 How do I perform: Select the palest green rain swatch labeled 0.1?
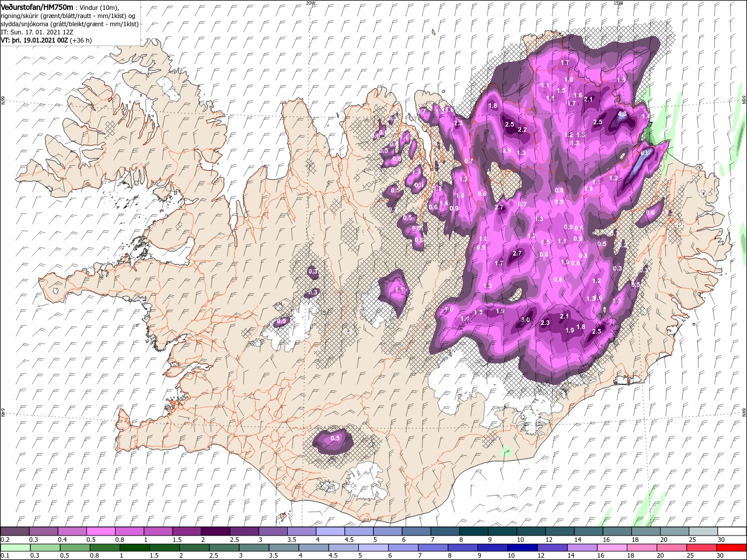pos(15,548)
